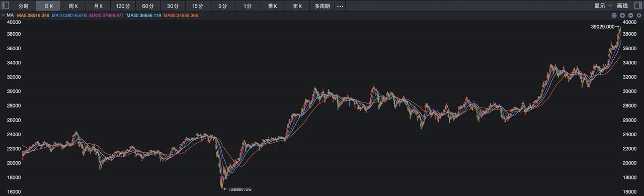
Task: Select the 120分 period tab
Action: 123,6
